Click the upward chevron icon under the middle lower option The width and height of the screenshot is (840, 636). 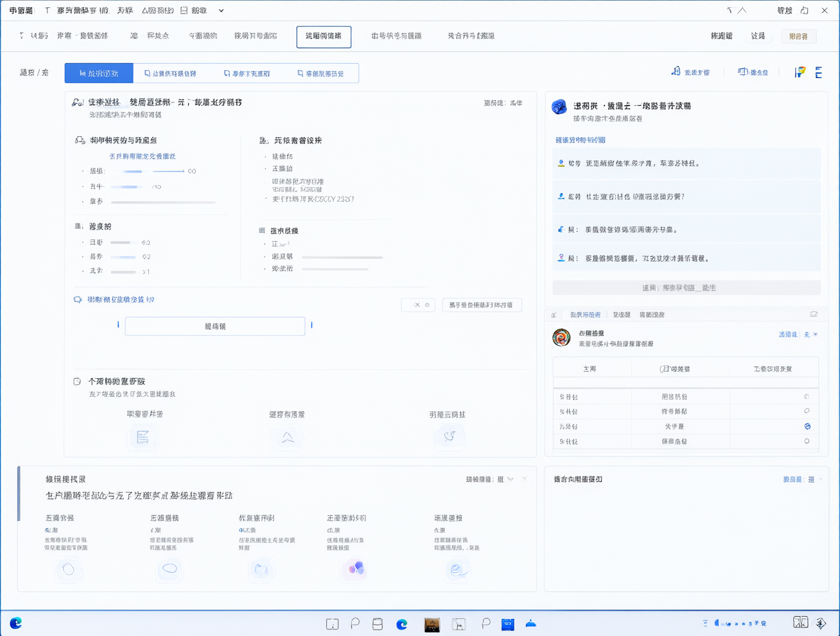(x=287, y=437)
